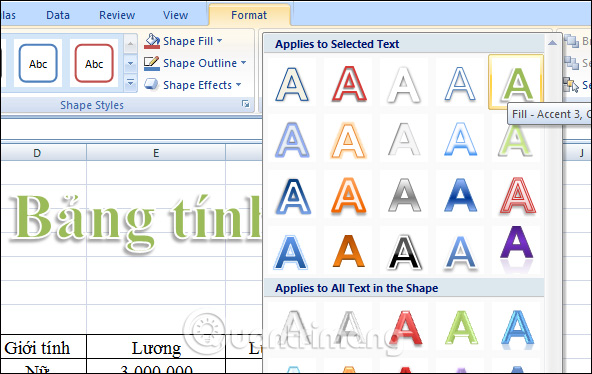592x374 pixels.
Task: Choose green Fill Accent 3 WordArt style
Action: (x=516, y=81)
